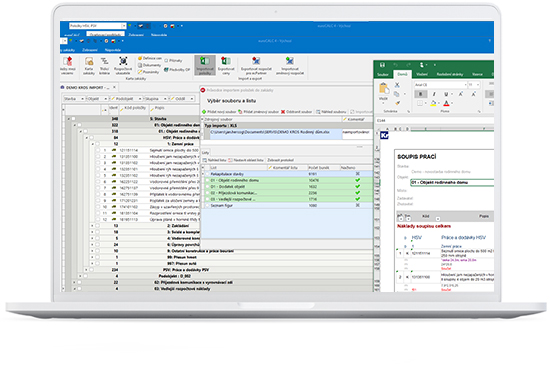Open Karta zakázky ribbon icon
The width and height of the screenshot is (550, 382).
[x=89, y=65]
